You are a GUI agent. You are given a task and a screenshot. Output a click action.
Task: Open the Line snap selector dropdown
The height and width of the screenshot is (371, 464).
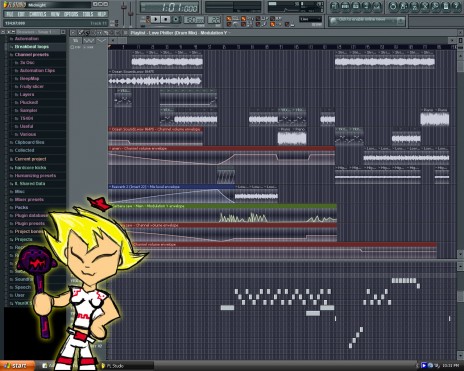pos(311,19)
